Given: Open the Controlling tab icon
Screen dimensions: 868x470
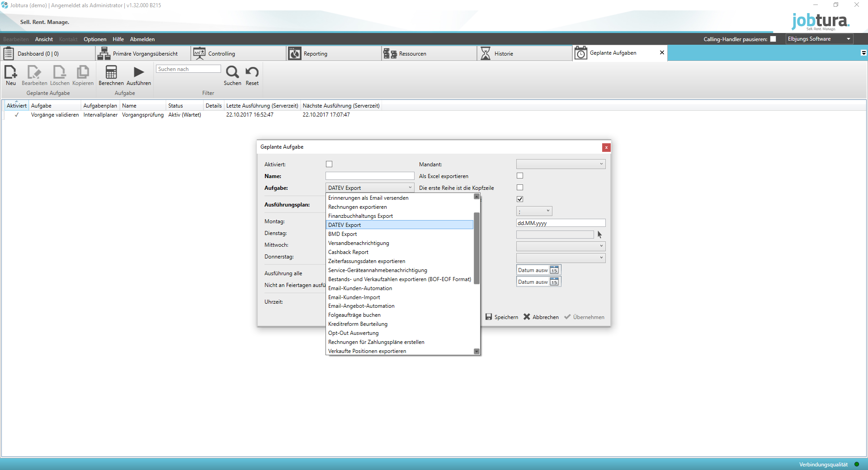Looking at the screenshot, I should (199, 53).
